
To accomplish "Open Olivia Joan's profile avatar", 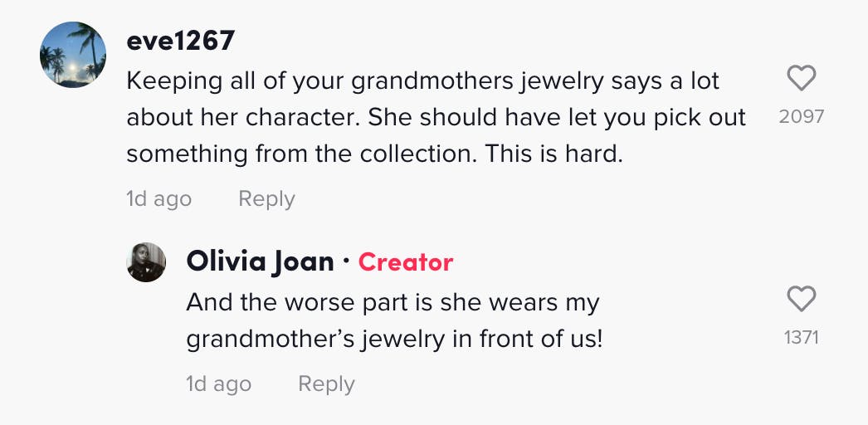I will [146, 262].
